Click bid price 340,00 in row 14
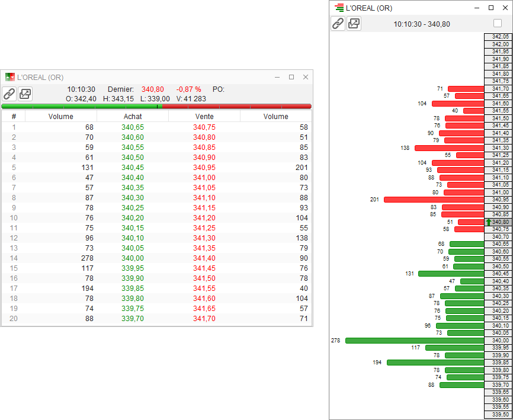This screenshot has height=420, width=513. tap(133, 258)
